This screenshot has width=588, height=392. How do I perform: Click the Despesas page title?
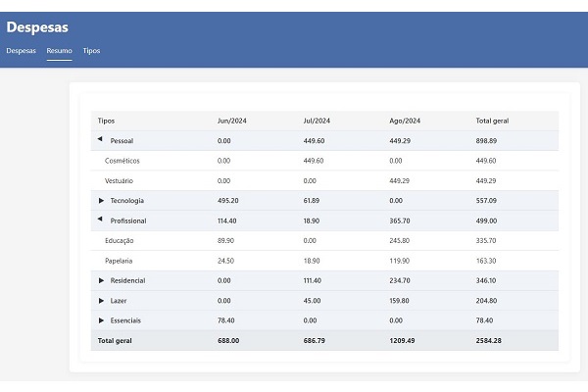38,27
